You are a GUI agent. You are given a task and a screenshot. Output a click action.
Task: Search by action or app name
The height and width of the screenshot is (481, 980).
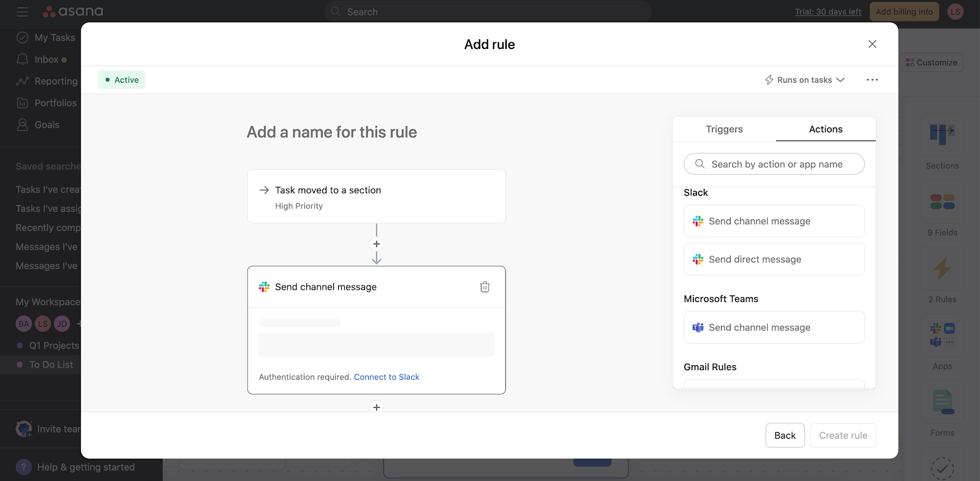point(774,164)
